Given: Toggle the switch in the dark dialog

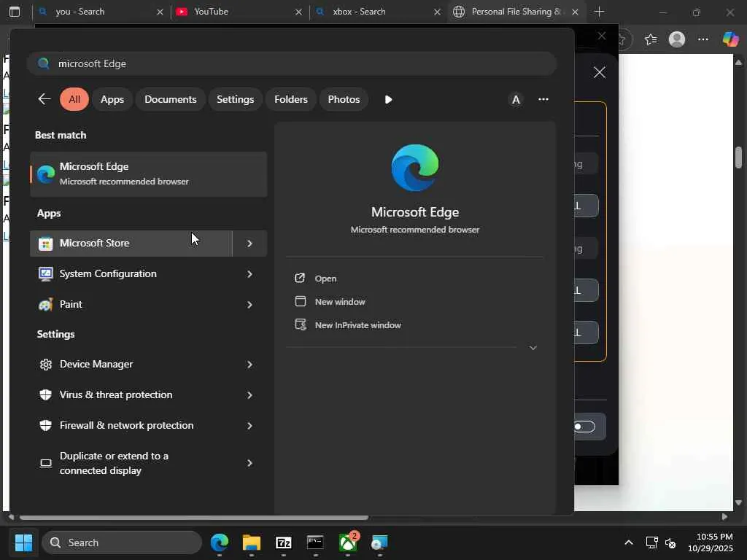Looking at the screenshot, I should coord(584,427).
